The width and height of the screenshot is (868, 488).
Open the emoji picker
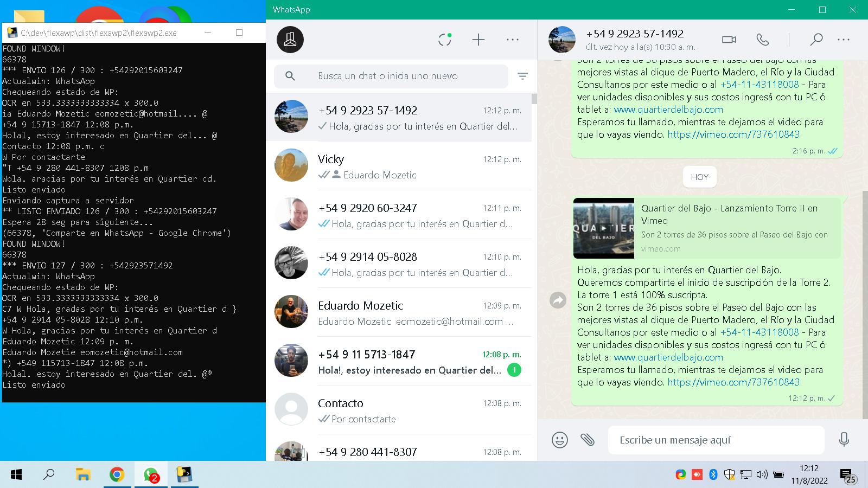(x=559, y=440)
